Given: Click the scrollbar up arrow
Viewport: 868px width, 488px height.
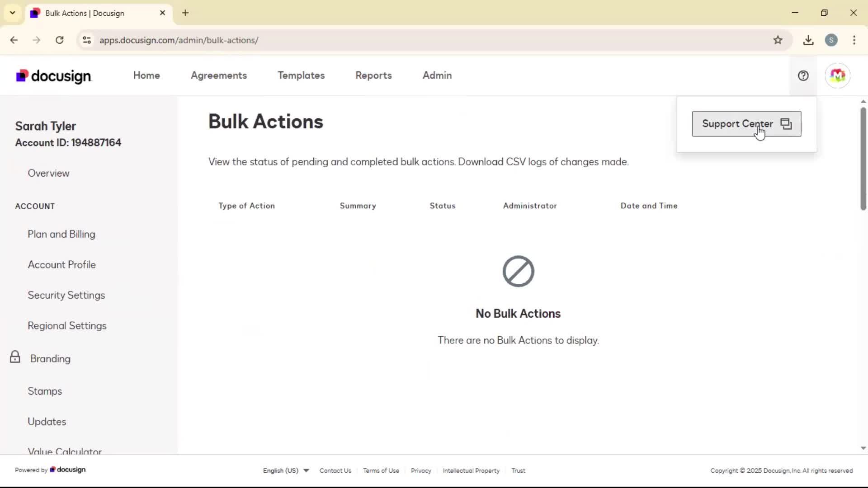Looking at the screenshot, I should 863,102.
